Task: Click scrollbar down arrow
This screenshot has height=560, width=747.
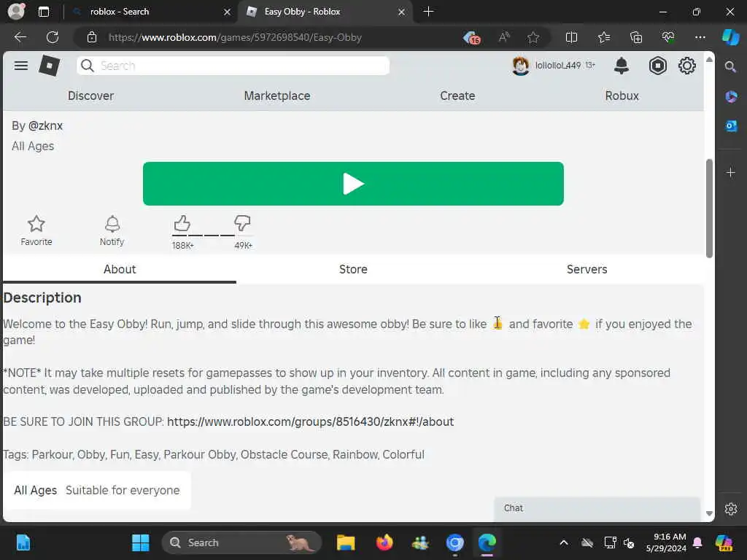Action: click(709, 514)
